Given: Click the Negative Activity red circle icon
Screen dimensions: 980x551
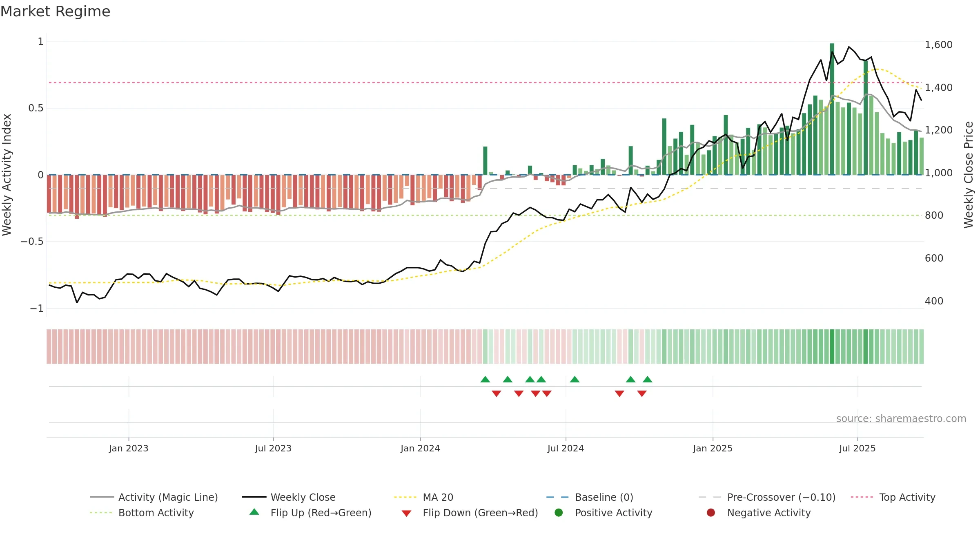Looking at the screenshot, I should coord(711,512).
